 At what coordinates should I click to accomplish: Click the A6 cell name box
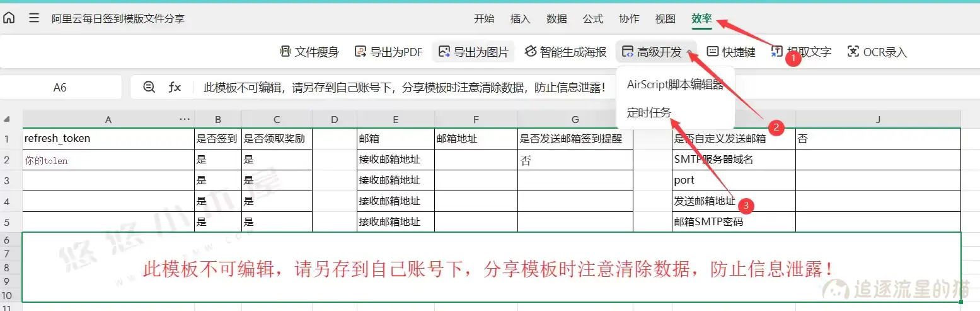(61, 87)
